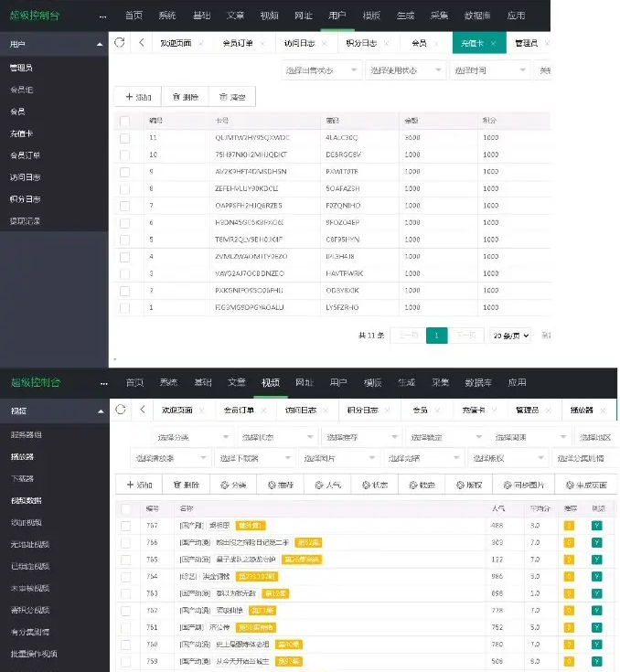Click the plus icon of 添加 above the recharge card table
Viewport: 620px width, 672px height.
129,97
